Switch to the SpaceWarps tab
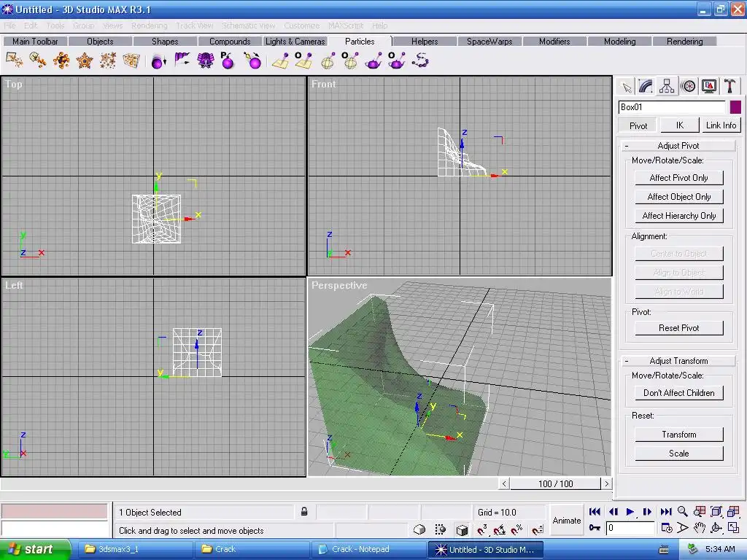The image size is (747, 560). coord(489,42)
